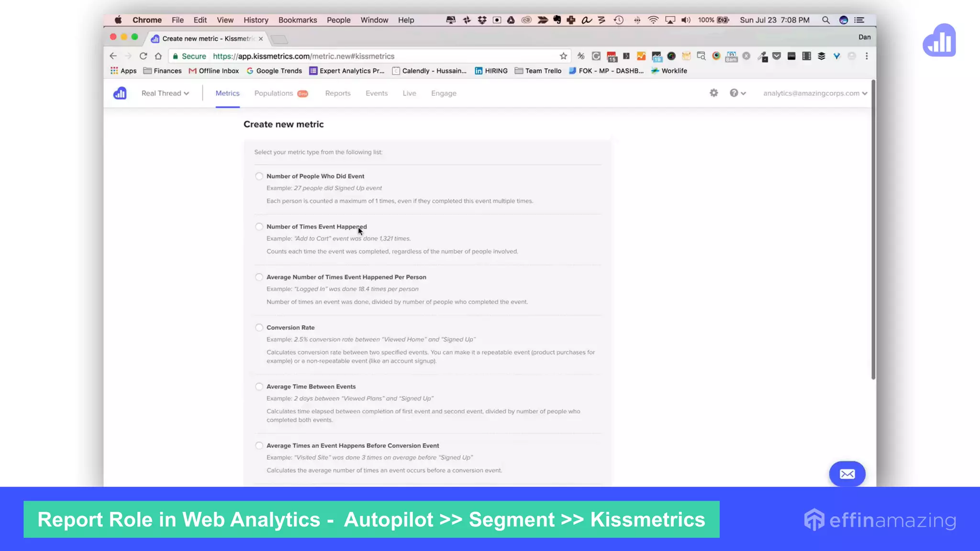
Task: Open Expert Analytics Pr... bookmark
Action: coord(347,71)
